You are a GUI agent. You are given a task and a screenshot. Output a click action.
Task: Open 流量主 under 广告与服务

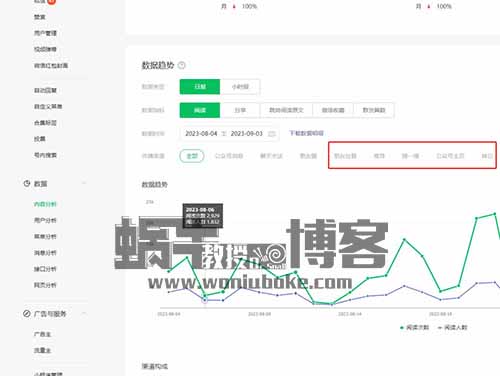42,350
